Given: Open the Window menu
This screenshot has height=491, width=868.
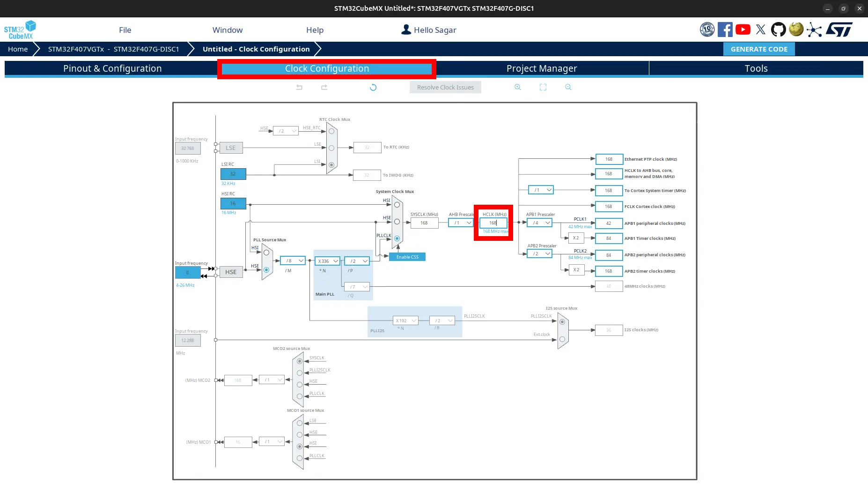Looking at the screenshot, I should tap(228, 30).
